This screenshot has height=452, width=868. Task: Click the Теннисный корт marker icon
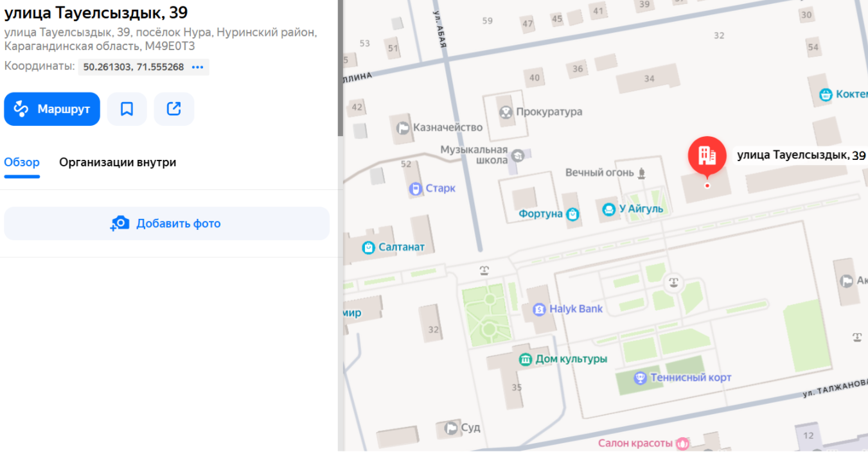coord(640,378)
